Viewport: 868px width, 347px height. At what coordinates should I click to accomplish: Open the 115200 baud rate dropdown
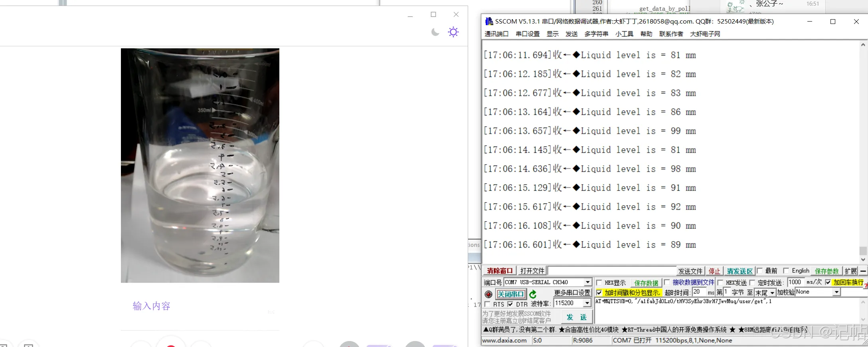(587, 303)
